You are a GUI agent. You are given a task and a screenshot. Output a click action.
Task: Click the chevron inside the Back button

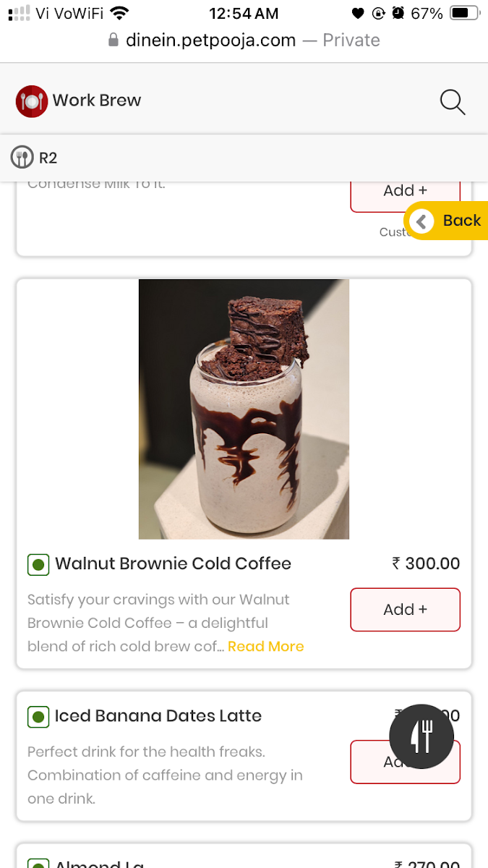tap(421, 221)
